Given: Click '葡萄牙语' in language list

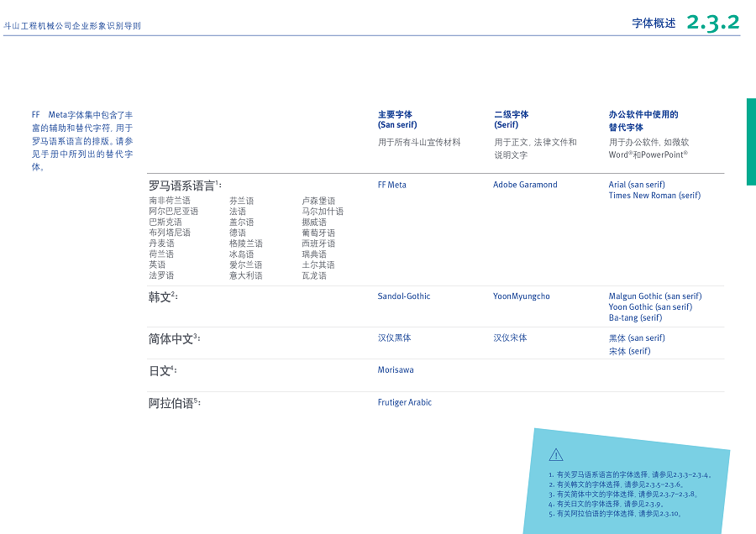Looking at the screenshot, I should pos(318,233).
